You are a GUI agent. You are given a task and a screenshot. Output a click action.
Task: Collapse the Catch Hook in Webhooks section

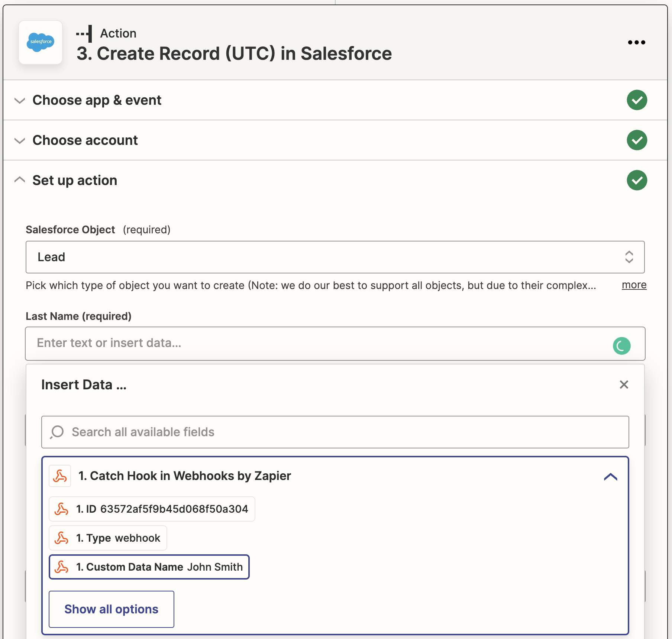coord(610,477)
